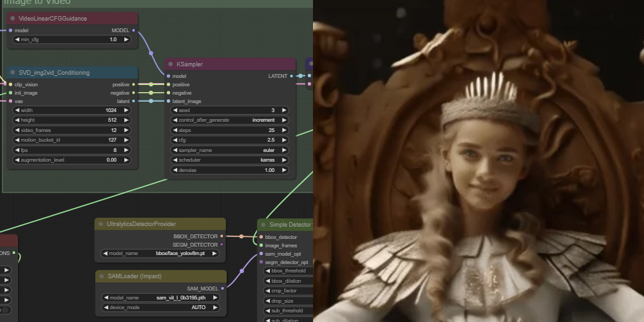Increase min_cfg with the right arrow
The height and width of the screenshot is (322, 644).
[126, 39]
